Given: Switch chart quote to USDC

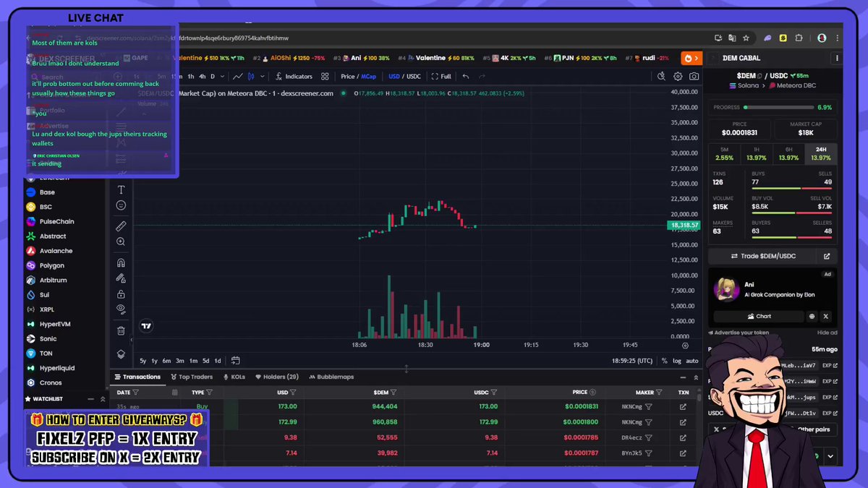Looking at the screenshot, I should click(414, 76).
